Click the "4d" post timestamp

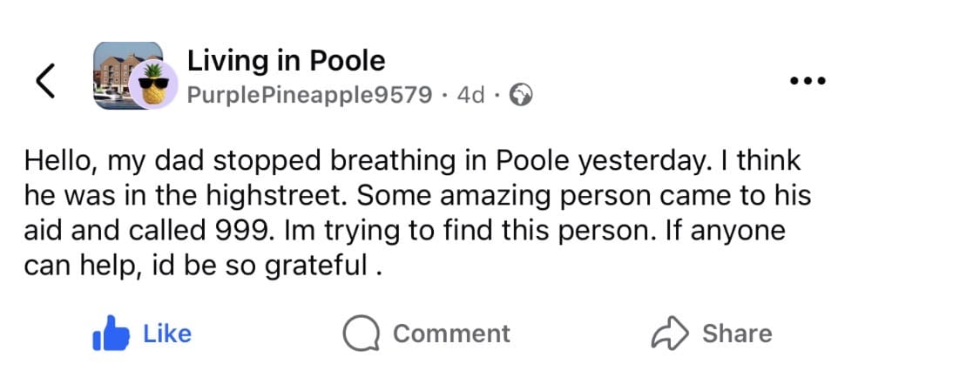(470, 94)
